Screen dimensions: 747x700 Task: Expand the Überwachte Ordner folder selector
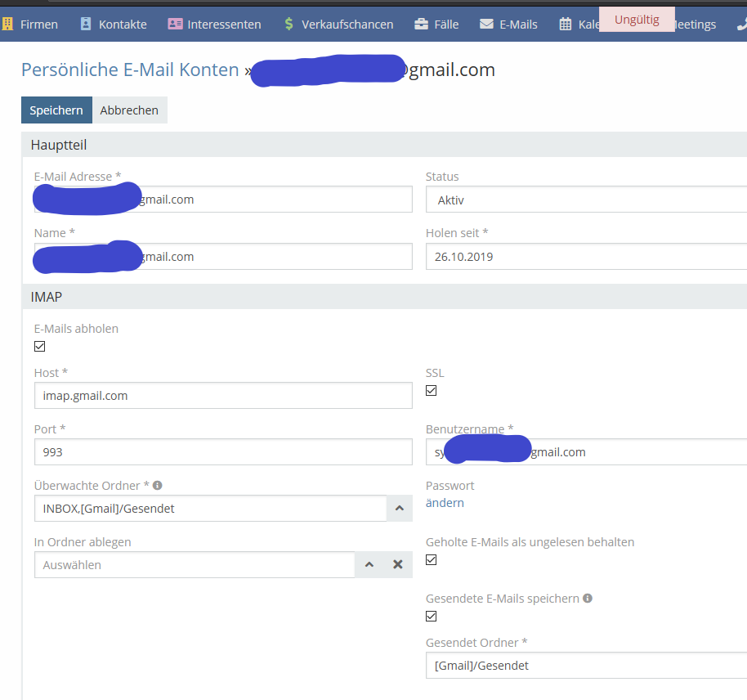coord(399,508)
